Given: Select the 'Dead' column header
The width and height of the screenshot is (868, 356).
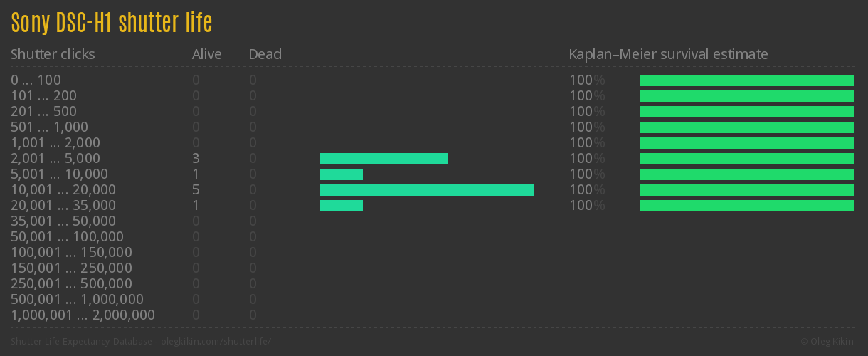Looking at the screenshot, I should tap(265, 54).
